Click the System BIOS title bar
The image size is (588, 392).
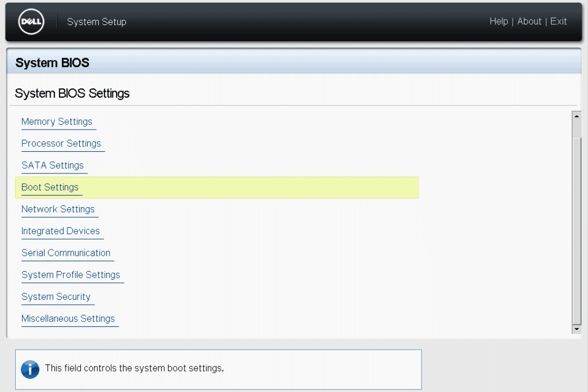(293, 63)
